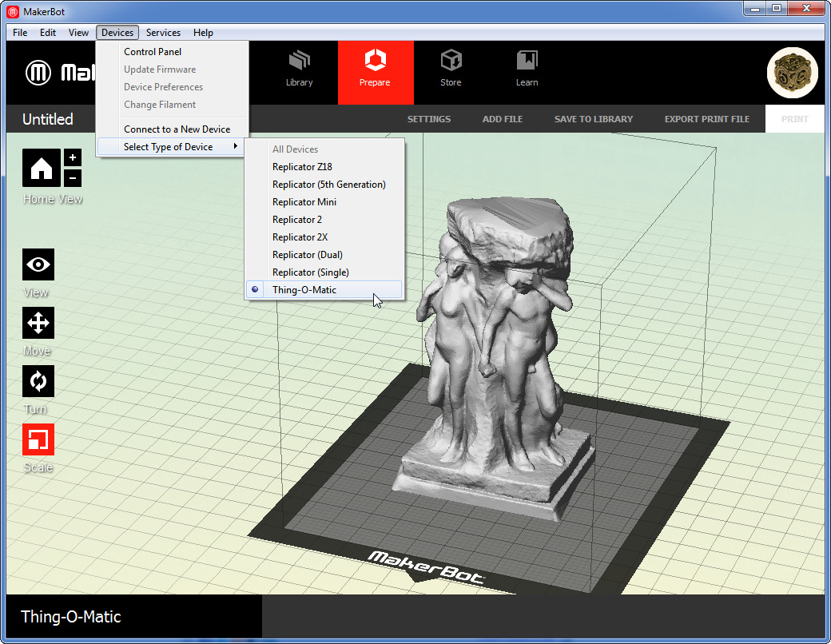This screenshot has width=831, height=644.
Task: Click Connect to a New Device
Action: [177, 129]
